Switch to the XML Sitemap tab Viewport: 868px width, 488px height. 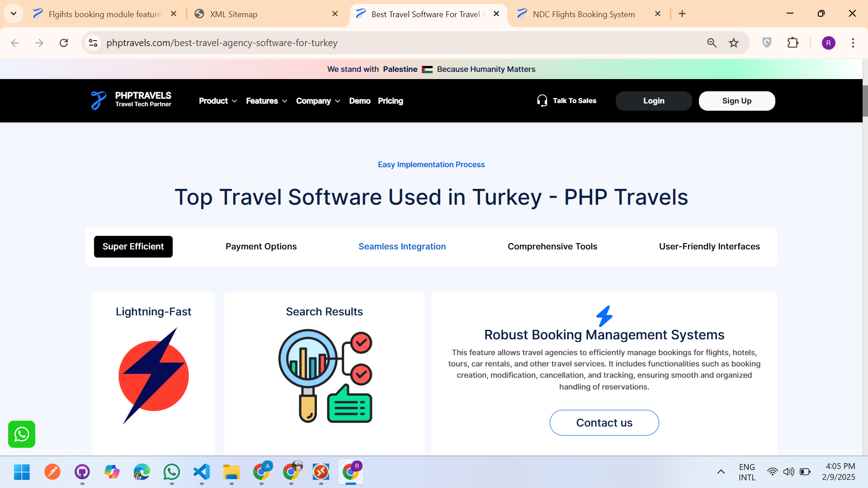tap(267, 14)
